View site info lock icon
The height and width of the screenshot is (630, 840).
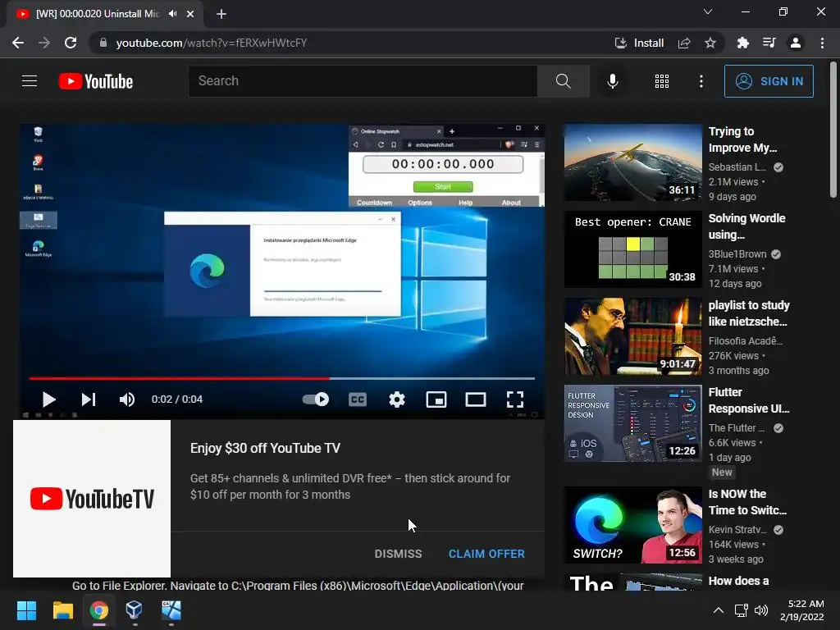pyautogui.click(x=103, y=43)
